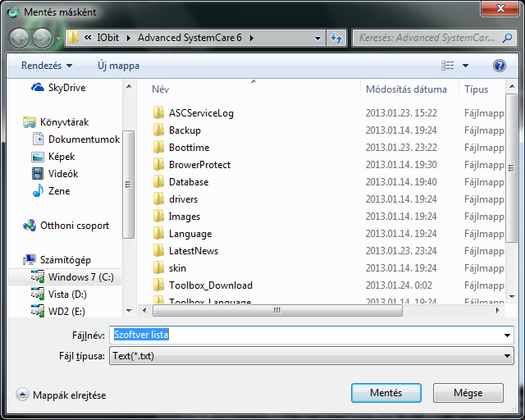Click the refresh icon beside address bar
The width and height of the screenshot is (525, 420).
point(336,38)
